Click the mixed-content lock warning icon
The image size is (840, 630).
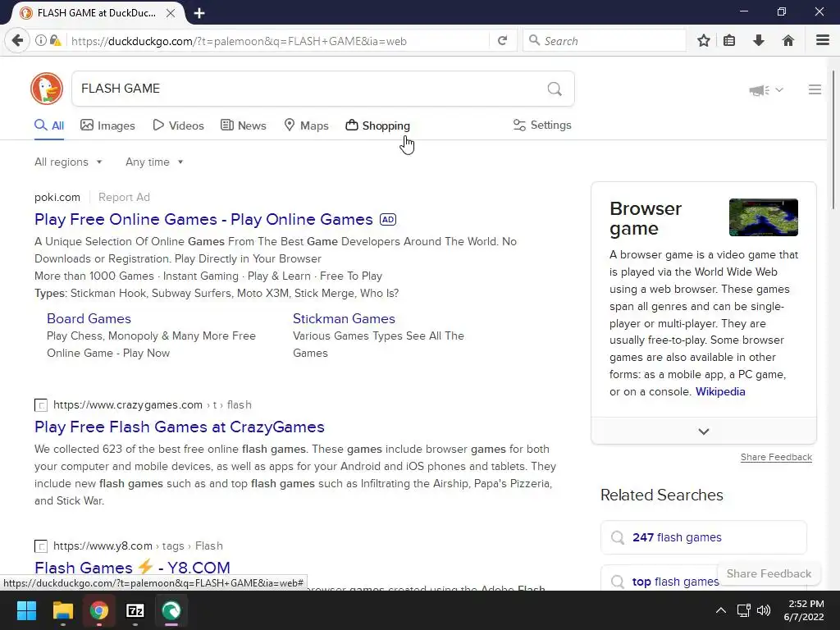55,41
